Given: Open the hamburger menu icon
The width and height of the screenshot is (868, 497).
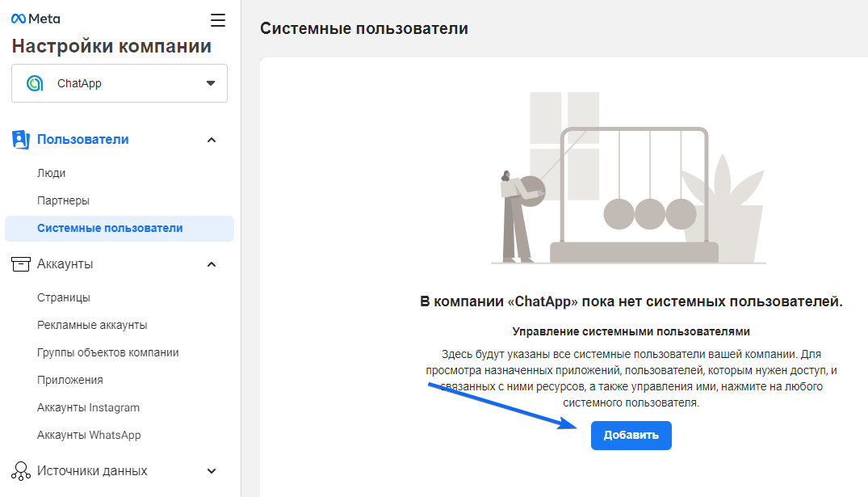Looking at the screenshot, I should (217, 20).
